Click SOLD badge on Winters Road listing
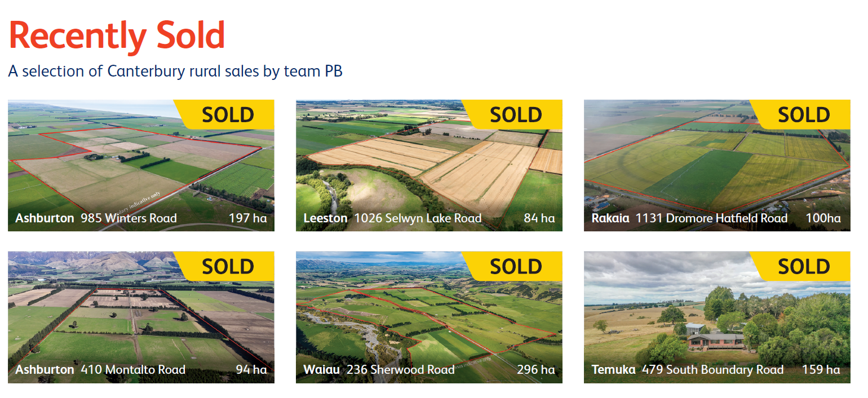 [x=228, y=115]
